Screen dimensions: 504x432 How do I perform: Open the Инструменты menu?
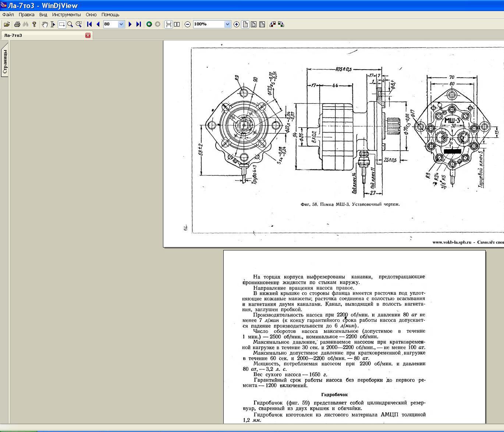(66, 15)
